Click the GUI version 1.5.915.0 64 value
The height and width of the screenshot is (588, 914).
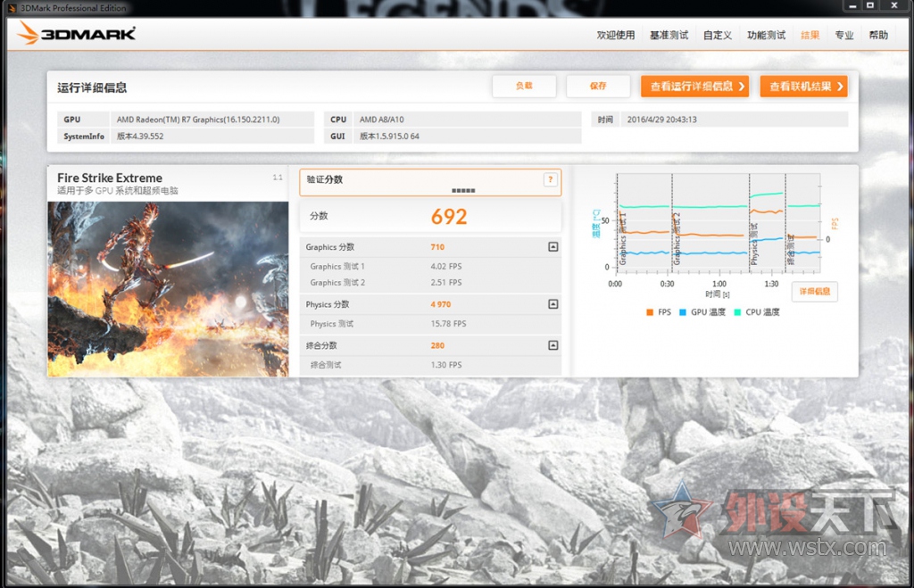coord(389,137)
